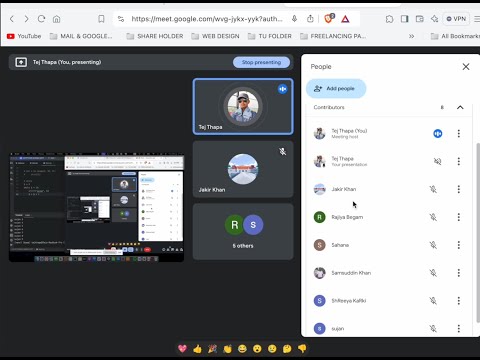Image resolution: width=480 pixels, height=360 pixels.
Task: Toggle presentation audio mute for Tej Thapa
Action: (x=437, y=162)
